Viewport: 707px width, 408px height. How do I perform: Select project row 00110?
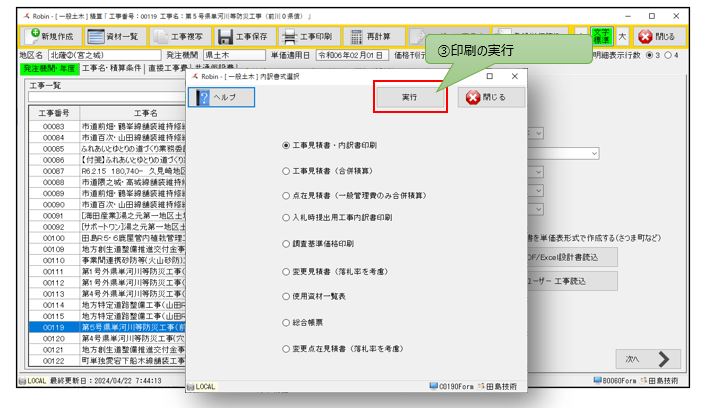[107, 261]
